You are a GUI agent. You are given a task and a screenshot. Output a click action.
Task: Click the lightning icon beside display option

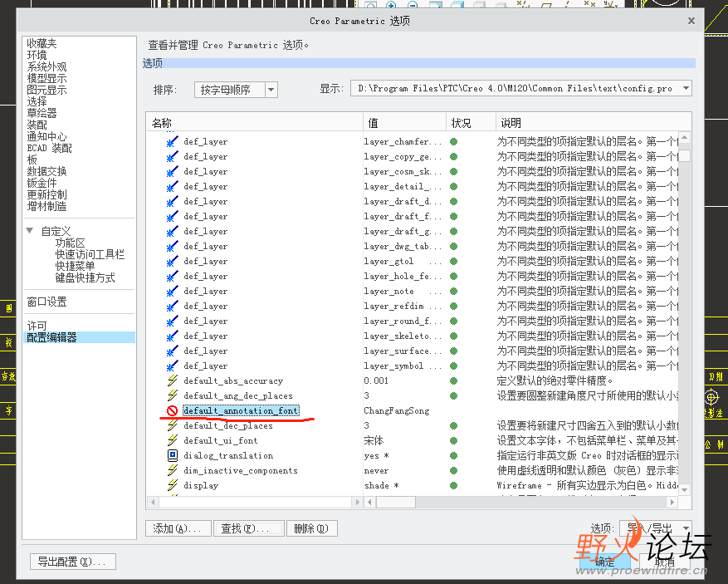[173, 485]
